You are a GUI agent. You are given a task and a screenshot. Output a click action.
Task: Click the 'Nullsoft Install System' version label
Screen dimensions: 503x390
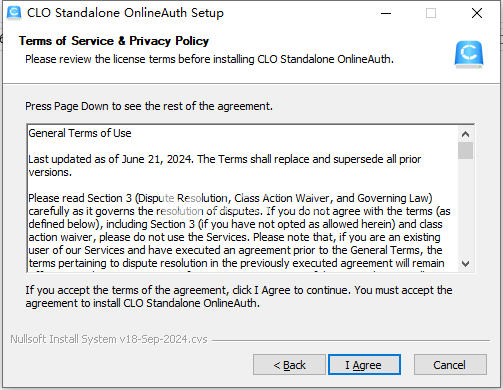click(109, 339)
